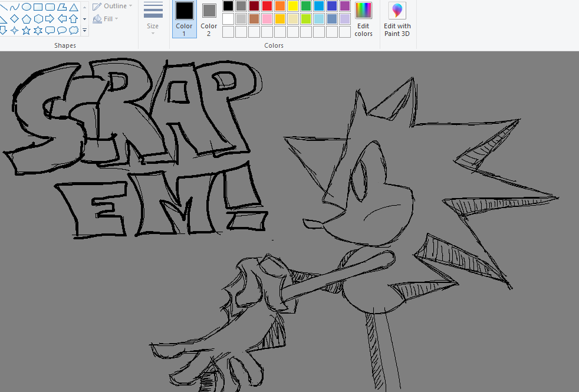The width and height of the screenshot is (579, 392).
Task: Open the Edit colors dialog
Action: tap(363, 19)
